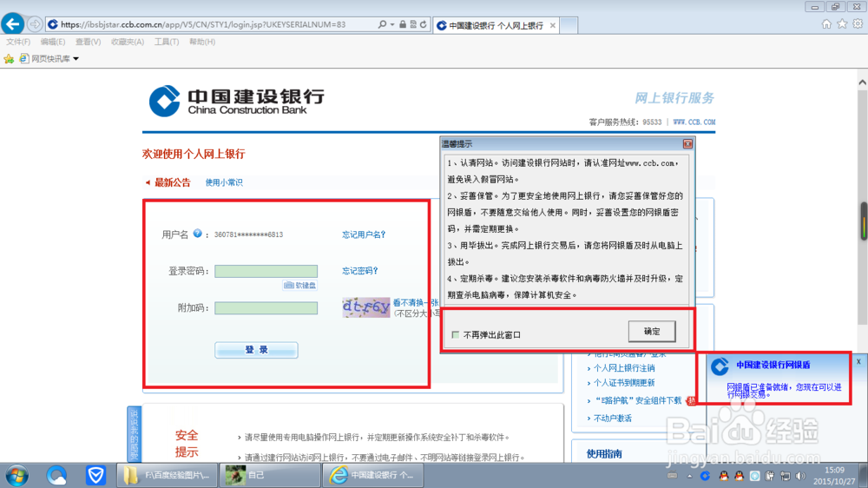Close the 中国建设银行网银盾 popup
868x488 pixels.
coord(858,361)
